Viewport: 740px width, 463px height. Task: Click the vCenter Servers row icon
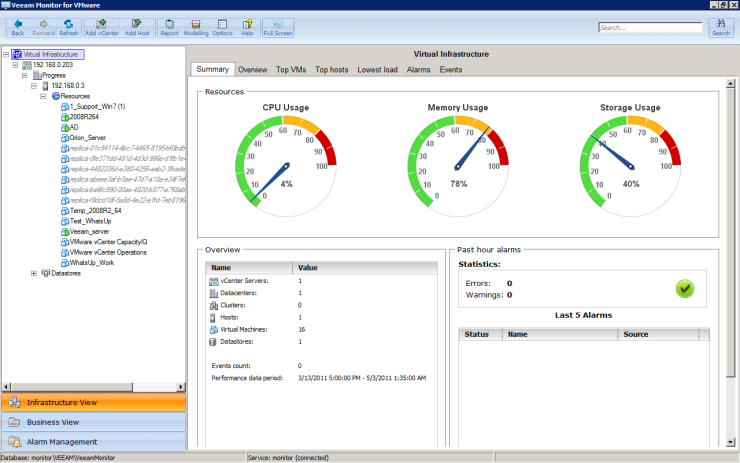[213, 281]
